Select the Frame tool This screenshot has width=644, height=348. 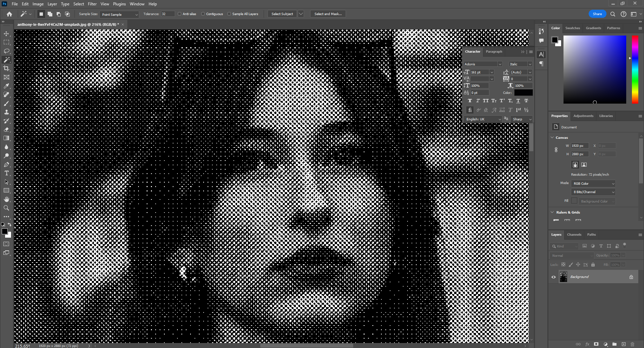(6, 77)
